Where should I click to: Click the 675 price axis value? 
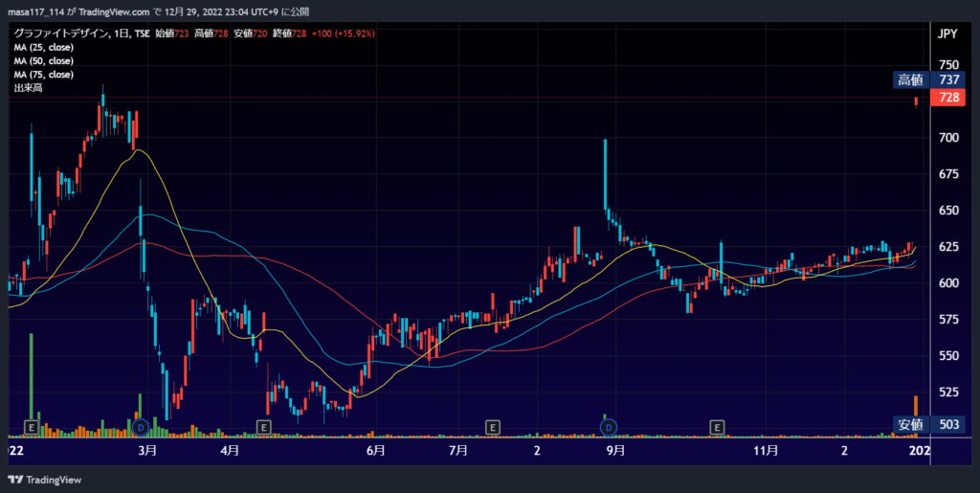click(x=948, y=173)
